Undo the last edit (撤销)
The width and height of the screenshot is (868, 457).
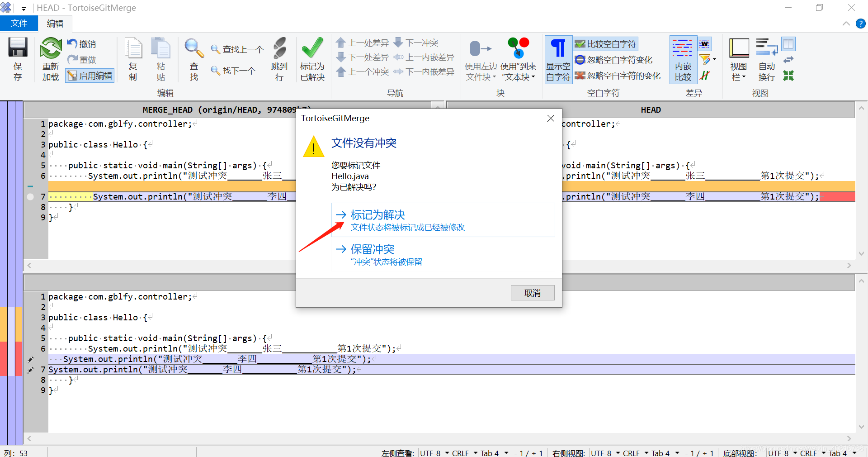point(82,44)
